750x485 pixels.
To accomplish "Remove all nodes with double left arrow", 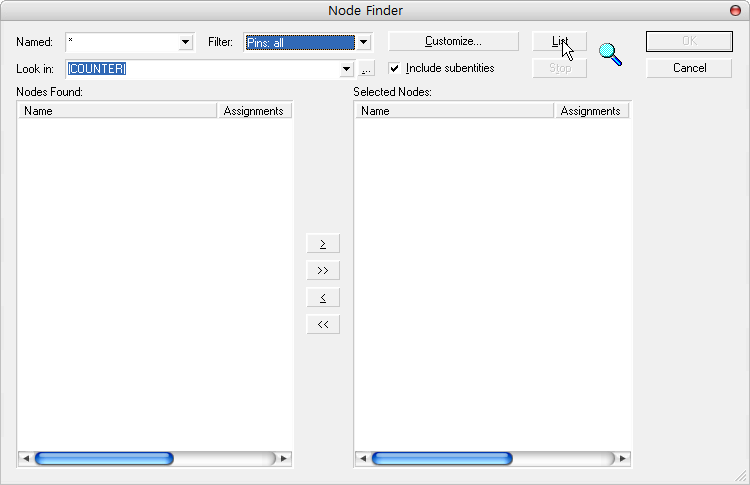I will pos(322,325).
